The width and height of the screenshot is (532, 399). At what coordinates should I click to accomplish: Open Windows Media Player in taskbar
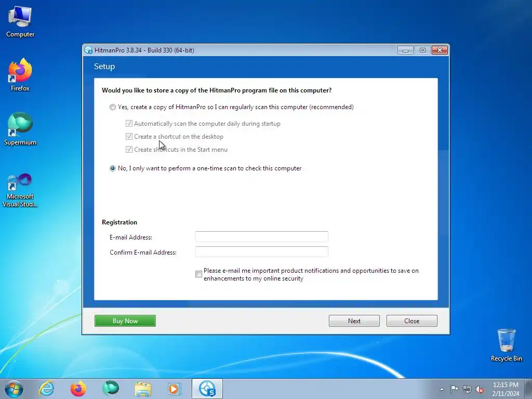coord(175,389)
